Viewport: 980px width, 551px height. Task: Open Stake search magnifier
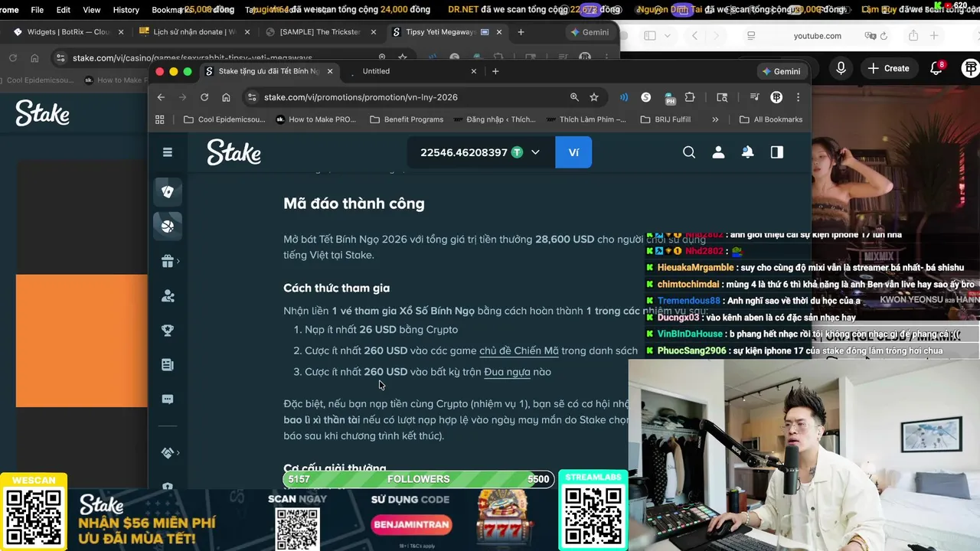pyautogui.click(x=689, y=152)
